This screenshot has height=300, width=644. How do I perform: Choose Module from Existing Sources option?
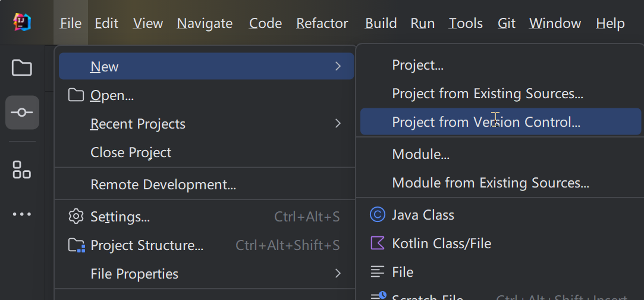click(x=491, y=183)
